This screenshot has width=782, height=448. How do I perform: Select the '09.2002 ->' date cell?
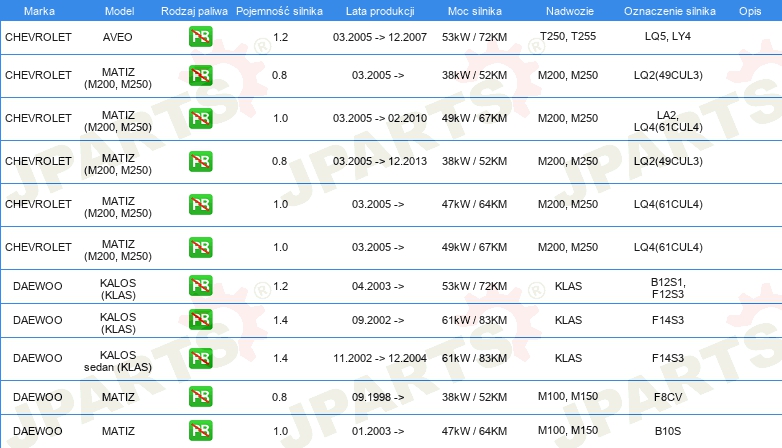(378, 320)
